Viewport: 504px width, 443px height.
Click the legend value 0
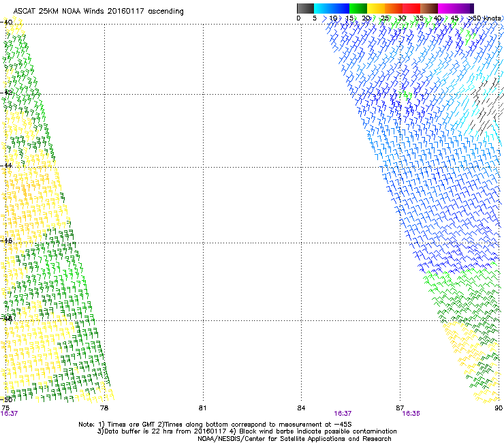298,18
